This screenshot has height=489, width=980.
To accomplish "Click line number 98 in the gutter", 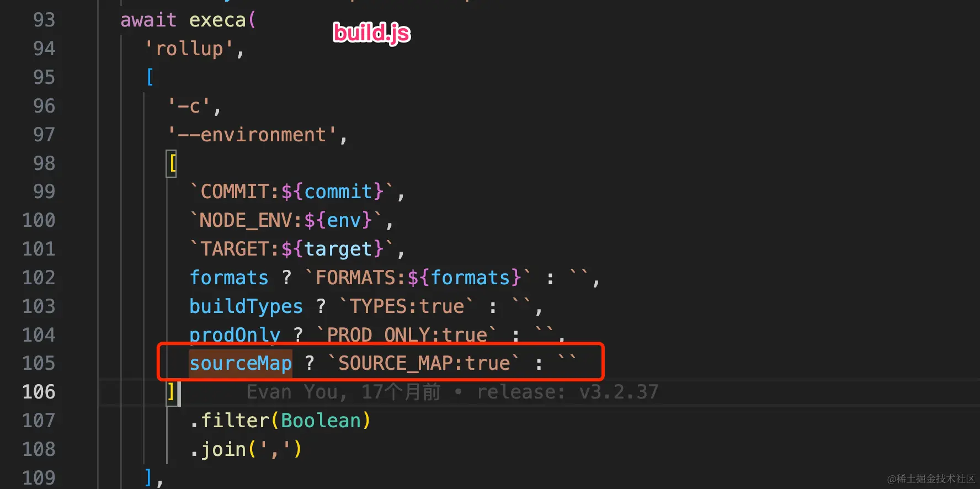I will coord(44,163).
